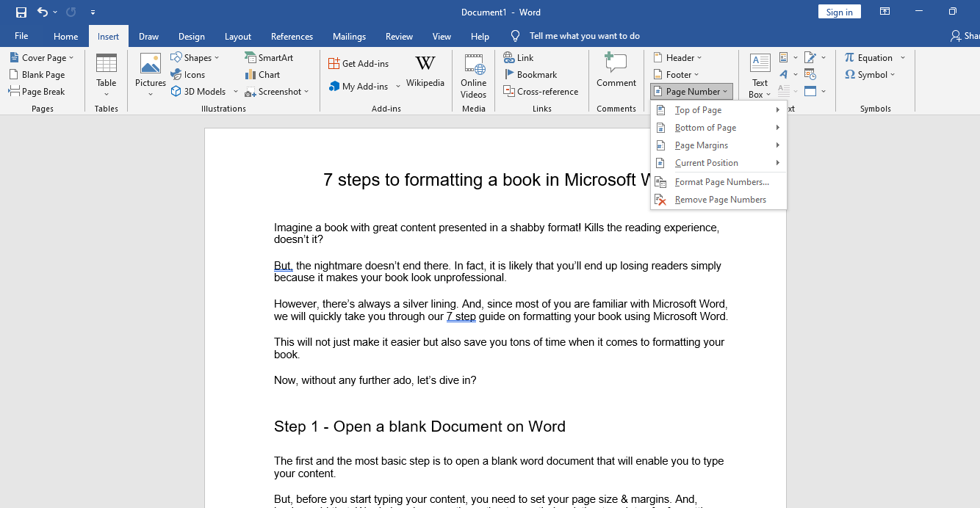Open the Cover Page dropdown
This screenshot has height=508, width=980.
pyautogui.click(x=42, y=58)
